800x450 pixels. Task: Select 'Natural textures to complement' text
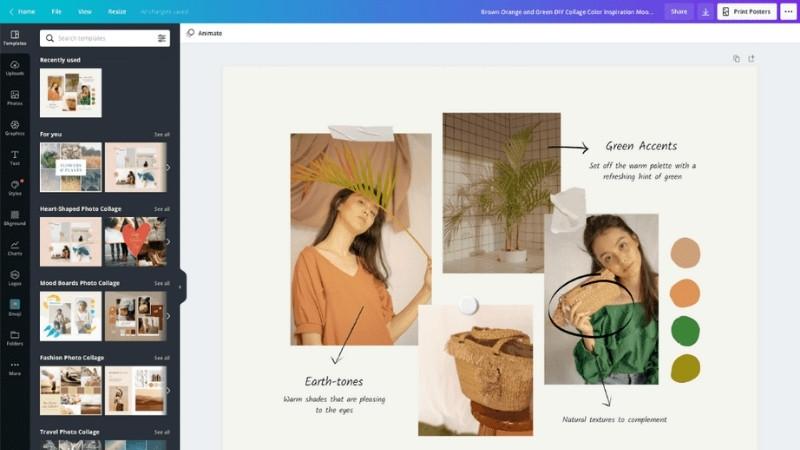pos(614,419)
